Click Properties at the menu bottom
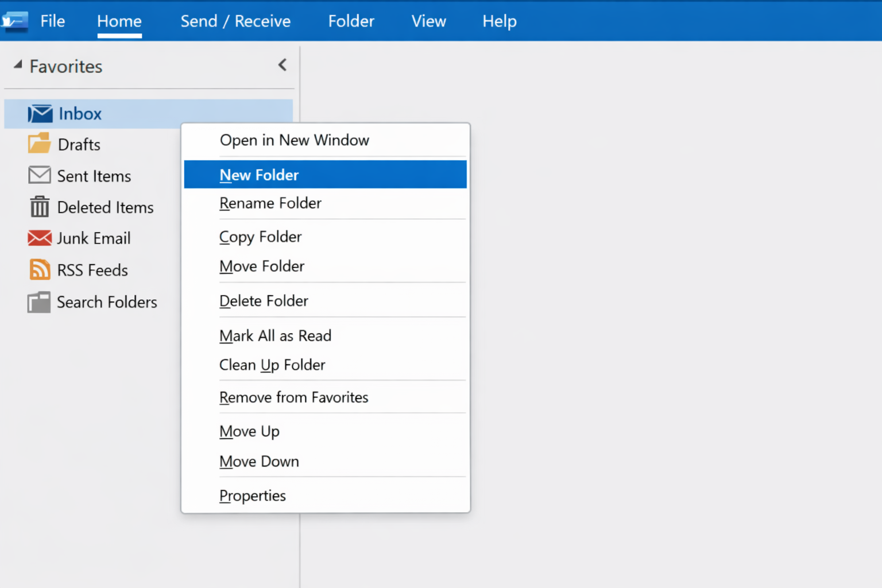882x588 pixels. 253,495
